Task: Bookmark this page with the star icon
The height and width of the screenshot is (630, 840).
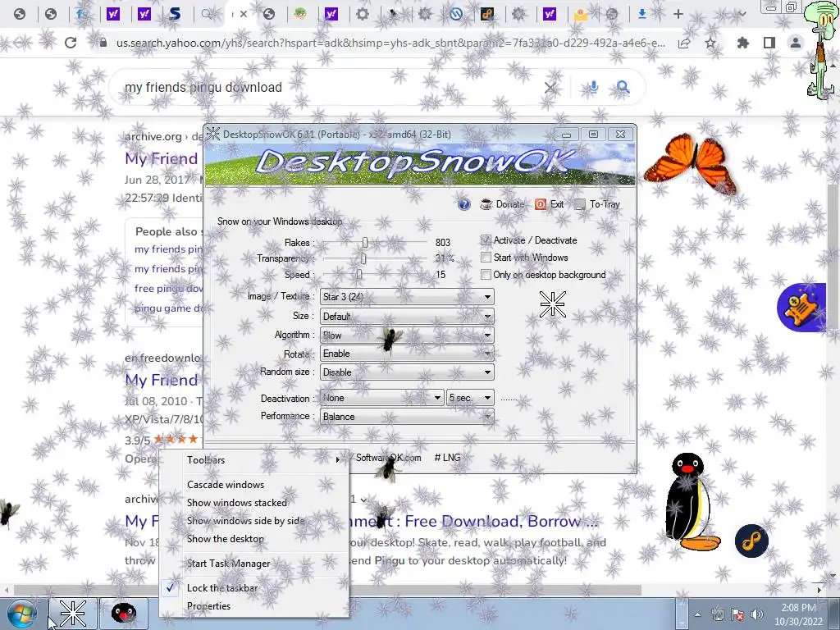Action: tap(710, 43)
